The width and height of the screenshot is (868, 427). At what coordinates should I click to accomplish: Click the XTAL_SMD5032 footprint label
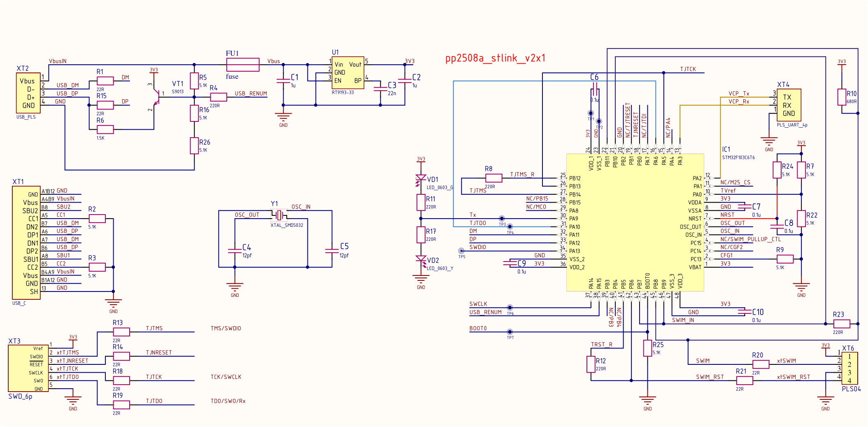287,225
